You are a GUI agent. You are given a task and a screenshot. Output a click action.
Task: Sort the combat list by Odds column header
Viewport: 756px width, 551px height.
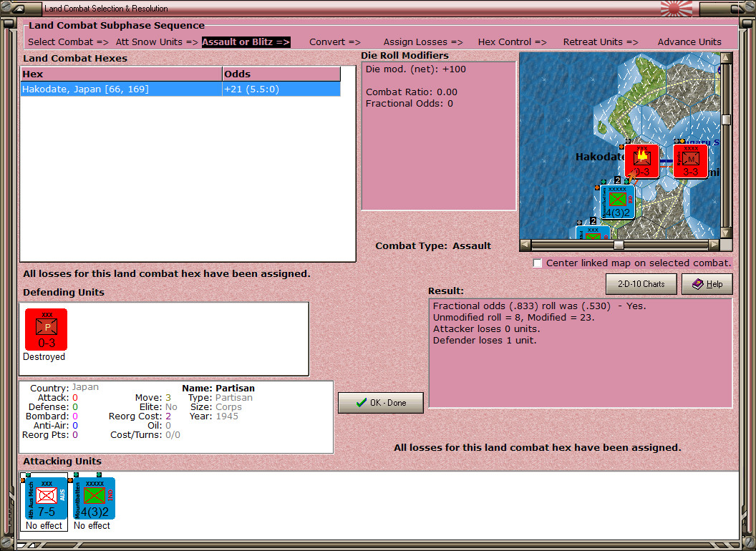(x=281, y=74)
